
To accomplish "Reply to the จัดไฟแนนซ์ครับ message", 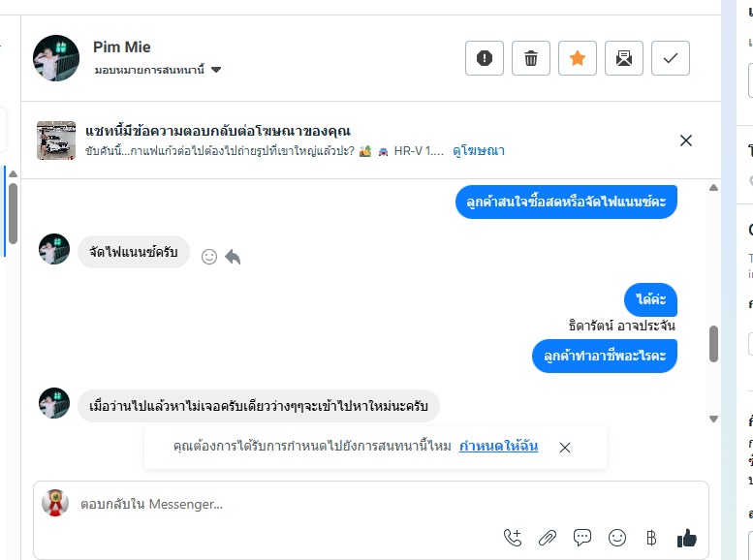I will tap(233, 257).
